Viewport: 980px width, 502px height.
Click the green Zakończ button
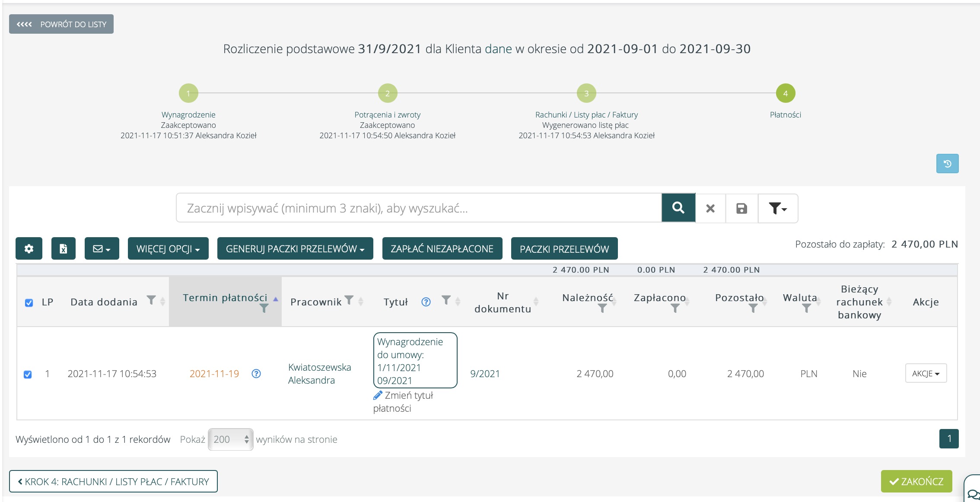coord(916,481)
